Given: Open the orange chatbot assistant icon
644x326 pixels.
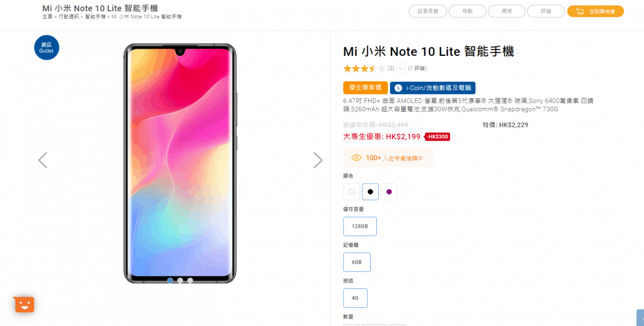Looking at the screenshot, I should 24,305.
